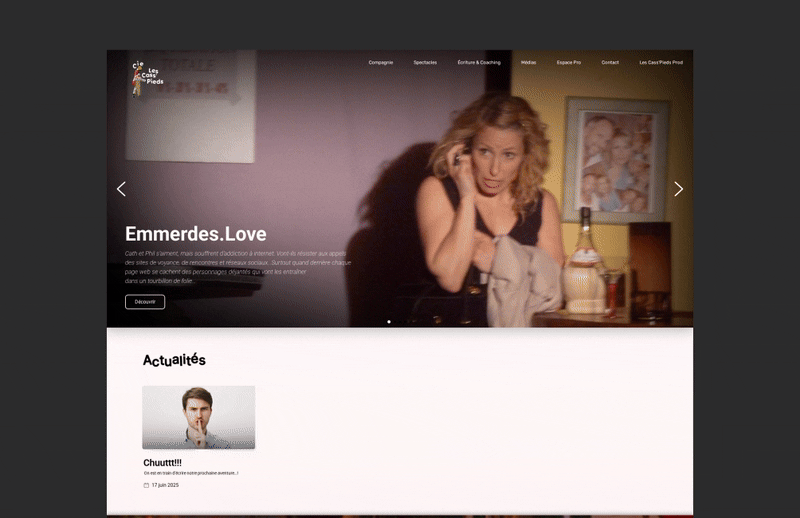Open Les Cass'Pieds Prod link

coord(661,62)
